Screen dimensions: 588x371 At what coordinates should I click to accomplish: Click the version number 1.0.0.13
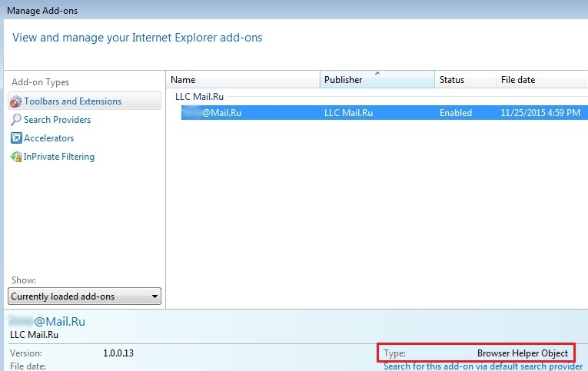[118, 353]
